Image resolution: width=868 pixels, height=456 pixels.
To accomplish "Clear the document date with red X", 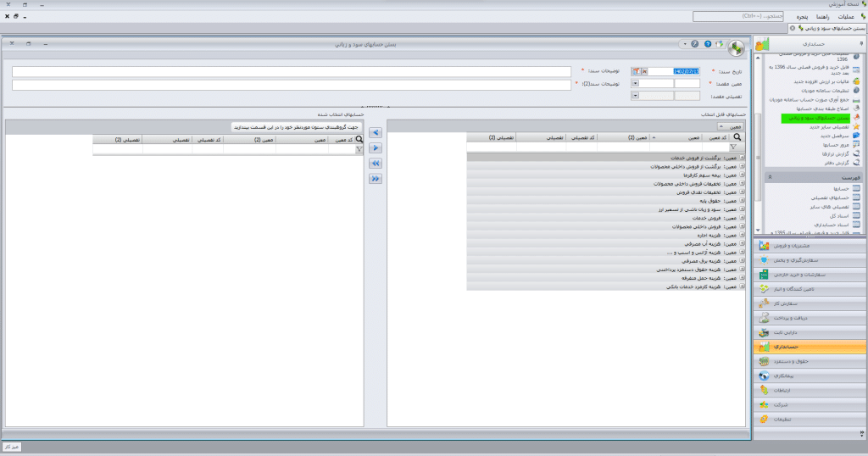I will 644,71.
